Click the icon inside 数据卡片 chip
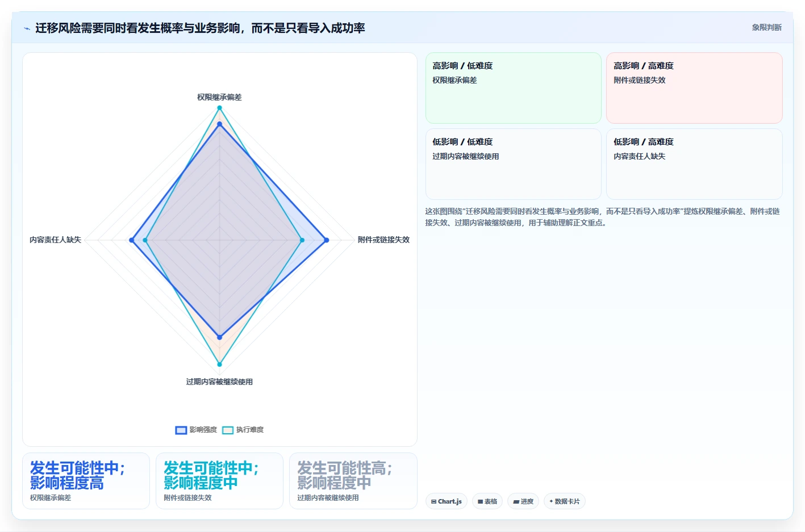Viewport: 805px width, 532px height. tap(551, 501)
